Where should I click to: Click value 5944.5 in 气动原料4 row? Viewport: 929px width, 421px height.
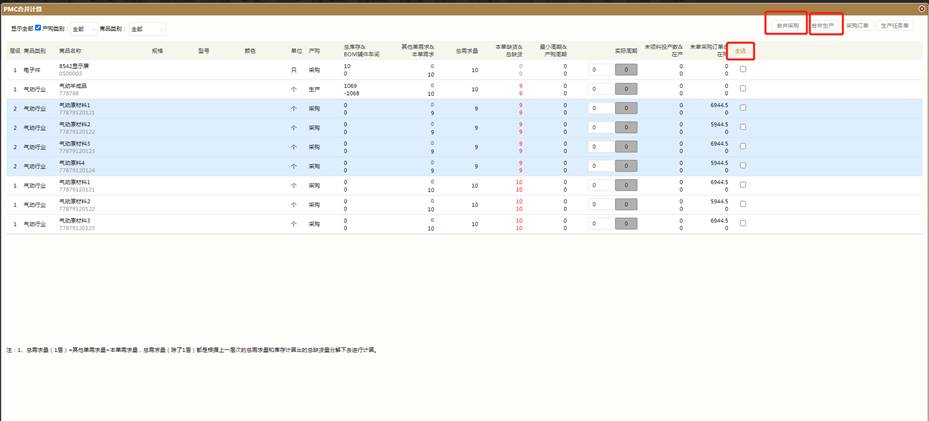pos(719,162)
